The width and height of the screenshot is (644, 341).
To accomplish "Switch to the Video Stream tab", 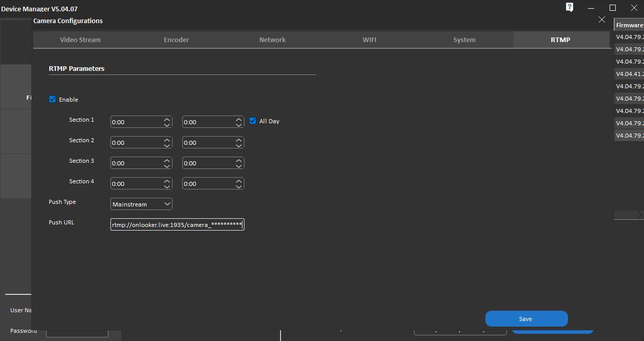I will [80, 40].
